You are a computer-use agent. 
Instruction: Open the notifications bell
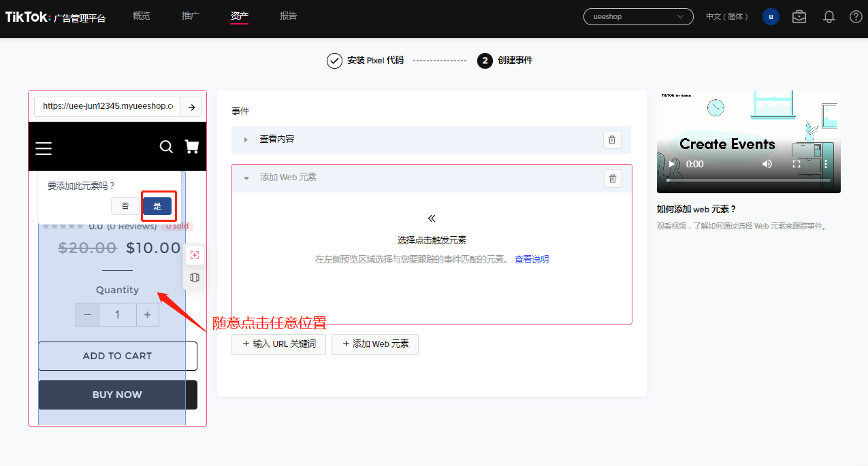(829, 17)
